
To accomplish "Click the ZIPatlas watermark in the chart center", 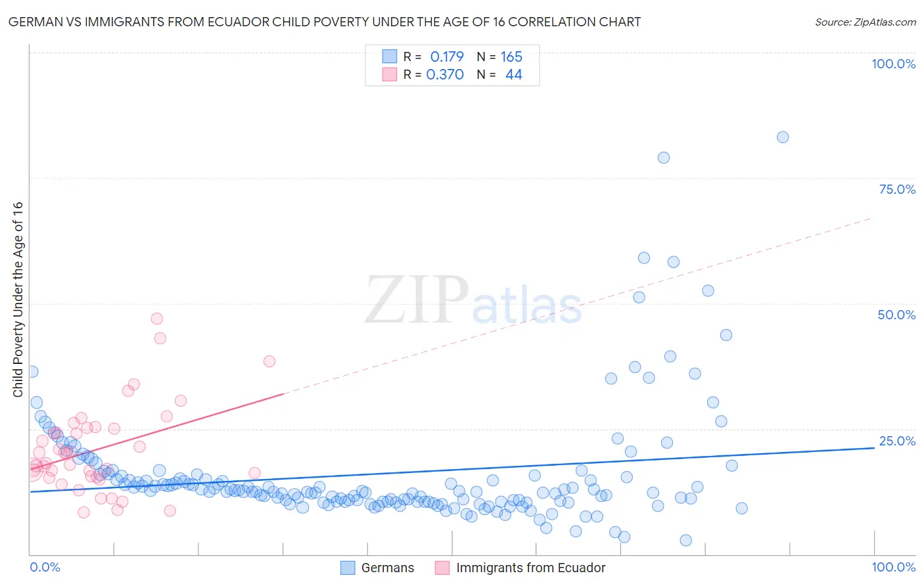I will tap(473, 300).
